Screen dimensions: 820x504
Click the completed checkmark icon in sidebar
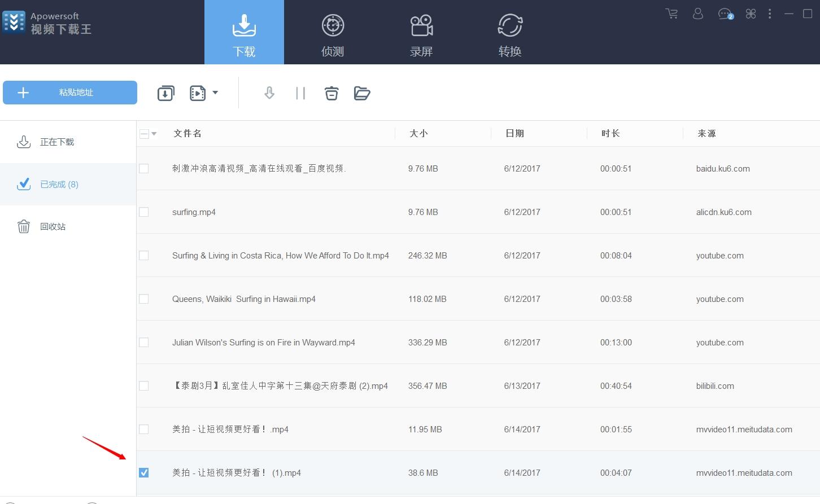coord(24,184)
